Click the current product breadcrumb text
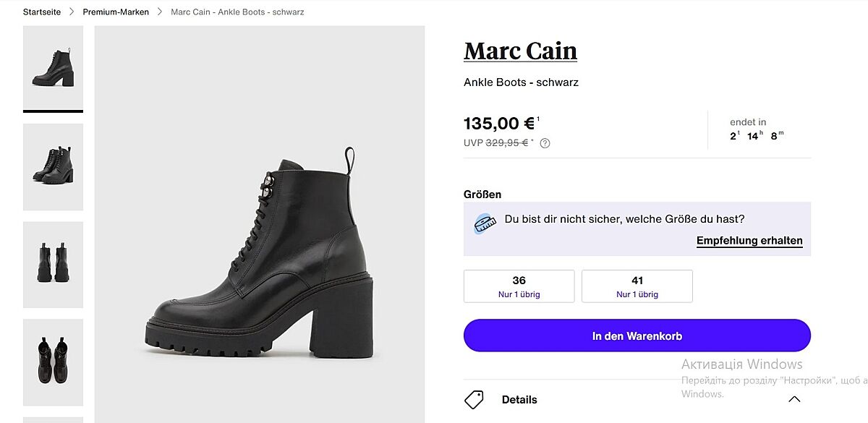Screen dimensions: 868x423 [x=237, y=12]
